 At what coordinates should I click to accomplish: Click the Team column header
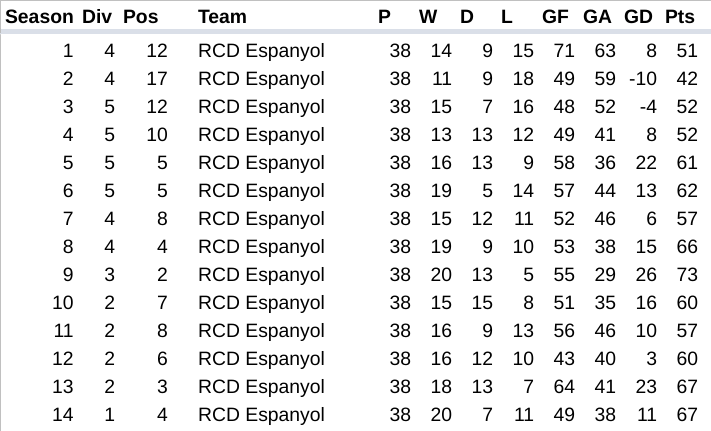coord(222,17)
